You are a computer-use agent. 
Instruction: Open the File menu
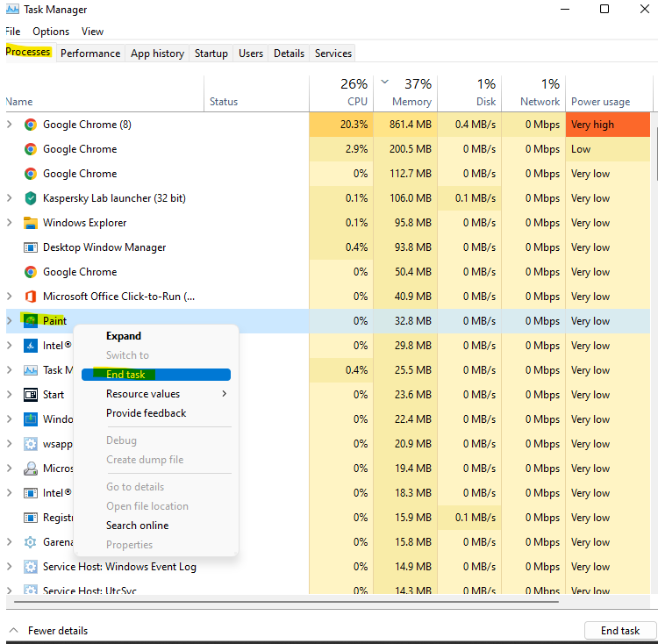[12, 32]
